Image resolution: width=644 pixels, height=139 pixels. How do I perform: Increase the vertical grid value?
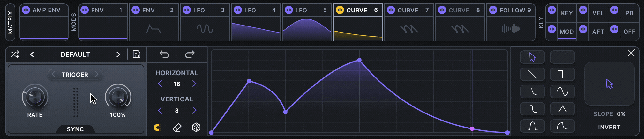point(194,111)
